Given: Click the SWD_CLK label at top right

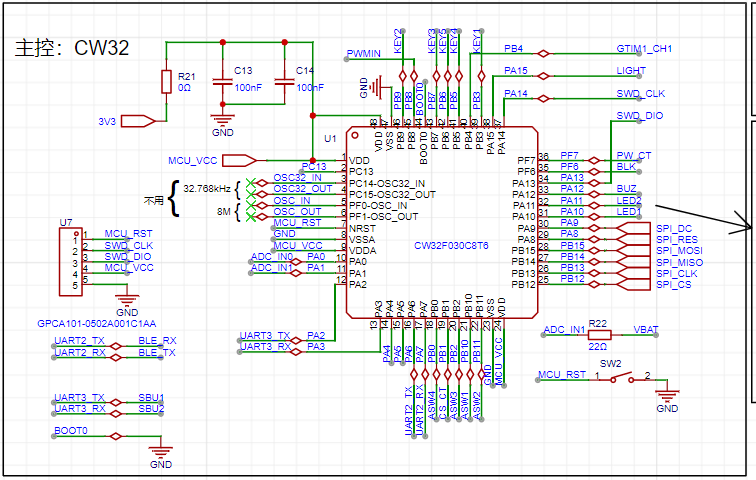Looking at the screenshot, I should click(640, 93).
